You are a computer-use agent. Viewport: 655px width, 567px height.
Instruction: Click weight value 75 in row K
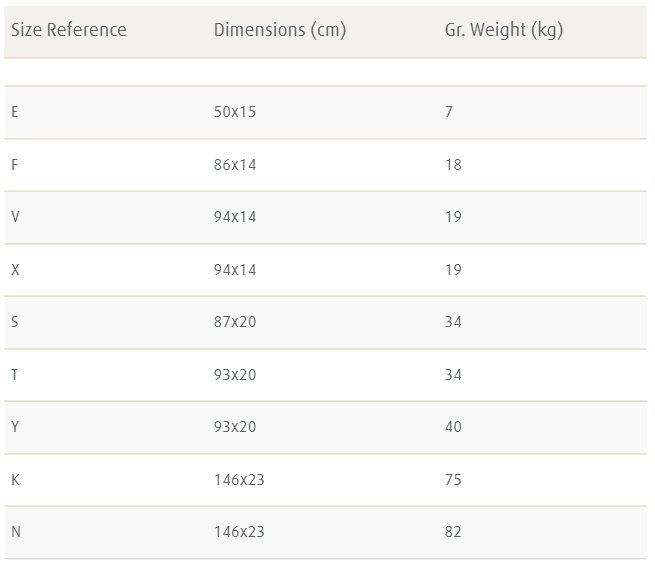pos(453,480)
